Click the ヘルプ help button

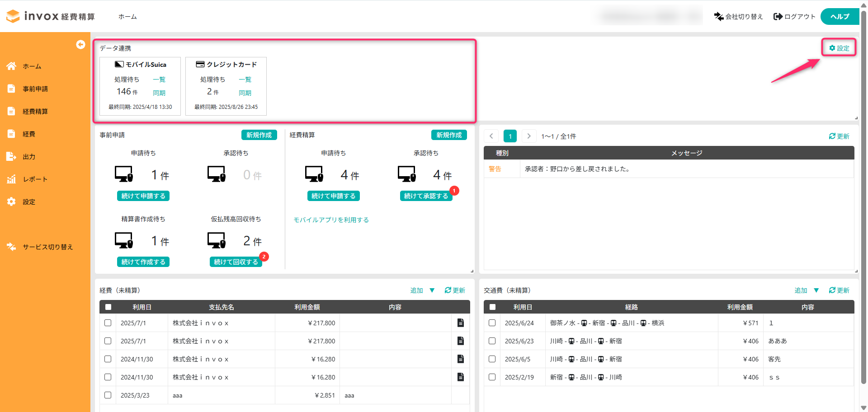[840, 17]
